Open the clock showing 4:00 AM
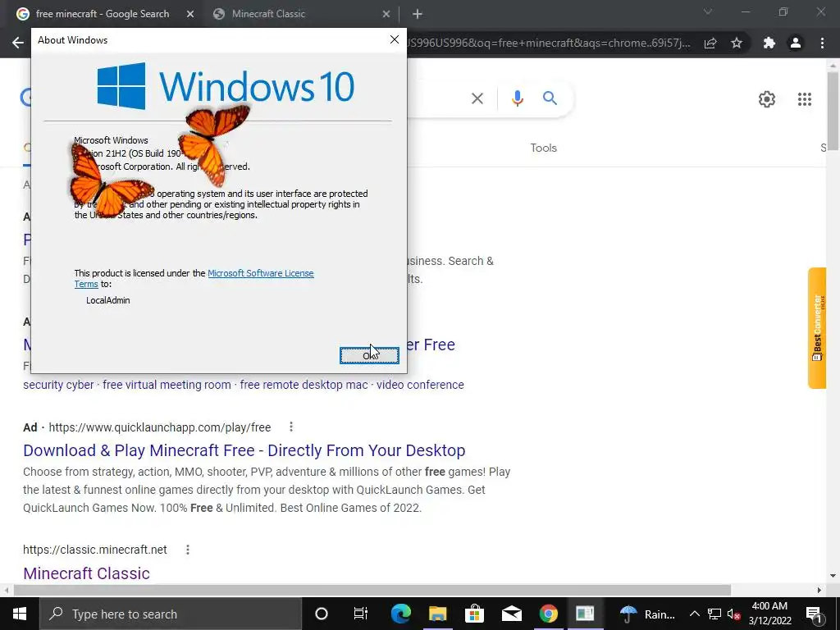The width and height of the screenshot is (840, 630). click(x=769, y=614)
